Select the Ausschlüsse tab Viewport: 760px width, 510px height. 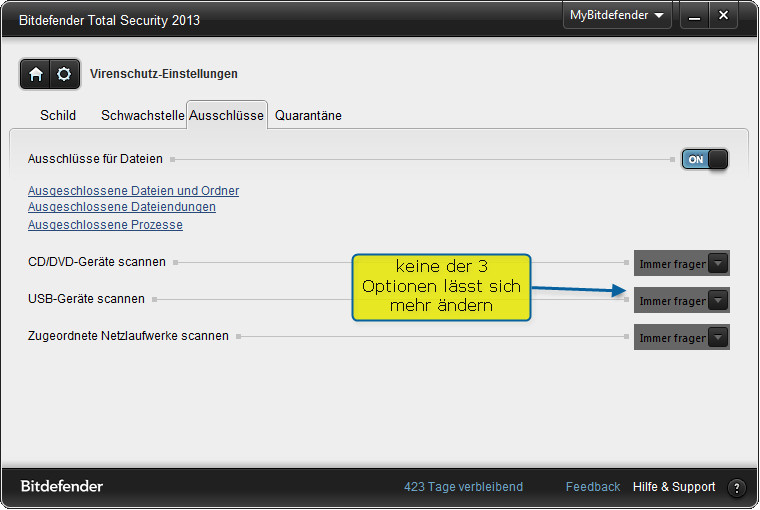226,115
